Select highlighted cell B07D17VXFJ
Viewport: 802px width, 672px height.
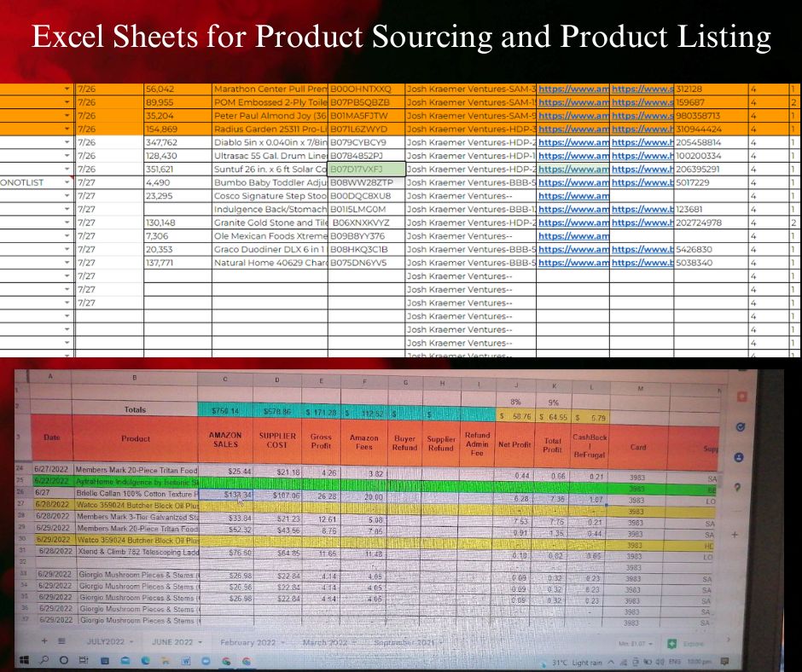coord(367,169)
